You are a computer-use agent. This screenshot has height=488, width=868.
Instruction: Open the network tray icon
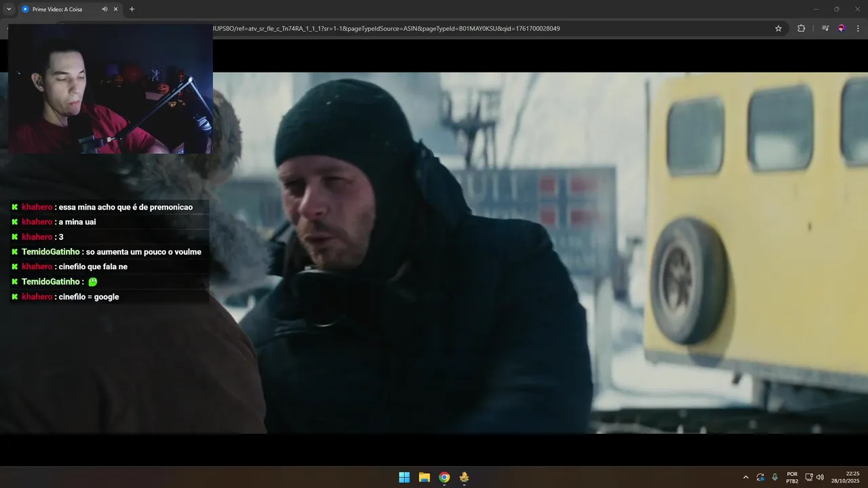(x=810, y=477)
